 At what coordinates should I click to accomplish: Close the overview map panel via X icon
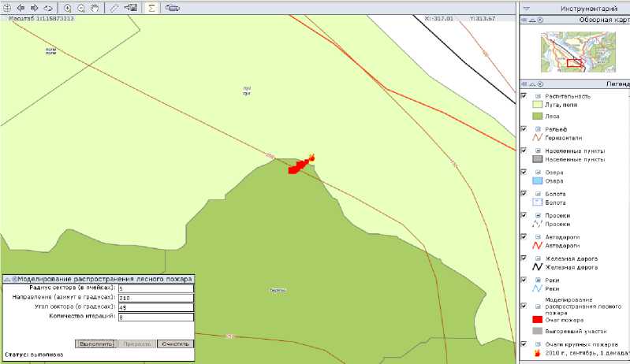(x=540, y=20)
